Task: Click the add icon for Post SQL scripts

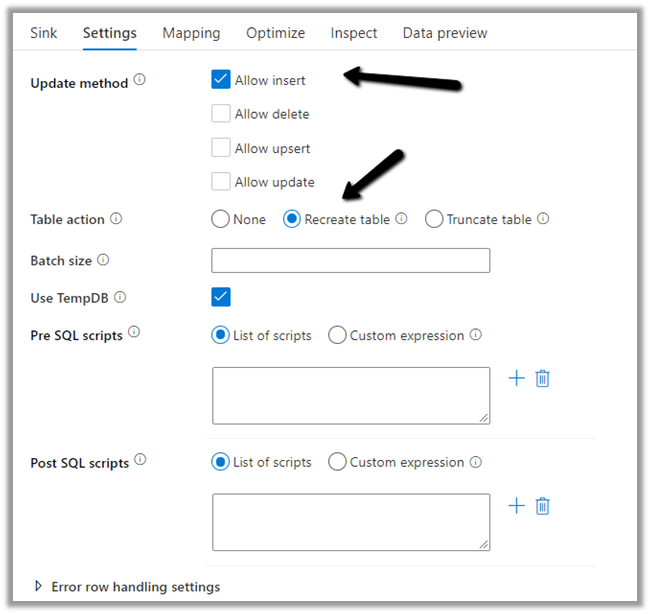Action: (516, 505)
